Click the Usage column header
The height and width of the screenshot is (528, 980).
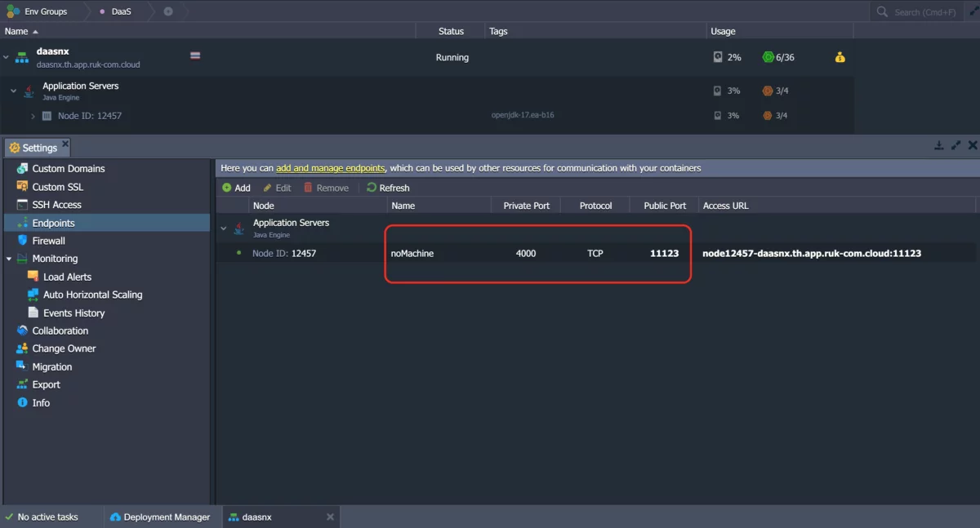723,31
